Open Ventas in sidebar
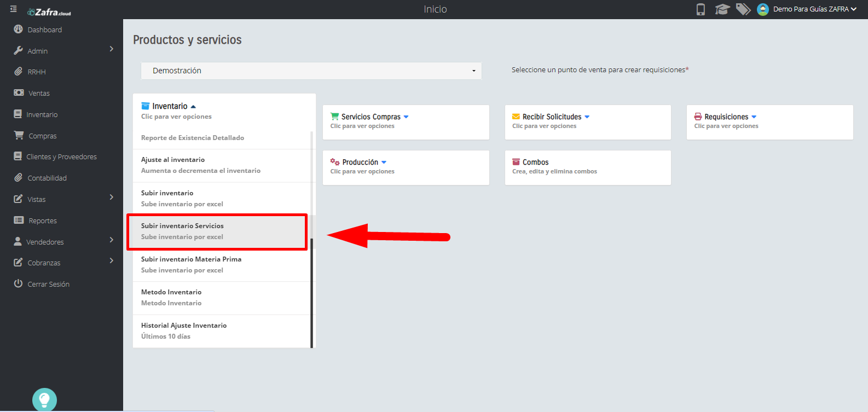The image size is (868, 412). tap(39, 93)
